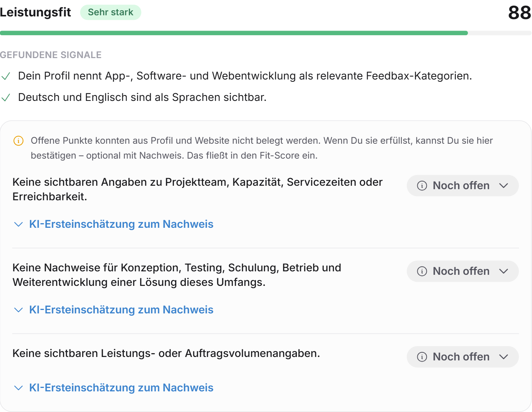This screenshot has width=532, height=412.
Task: Click the checkmark icon next to 'Deutsch und Englisch'
Action: [x=6, y=97]
